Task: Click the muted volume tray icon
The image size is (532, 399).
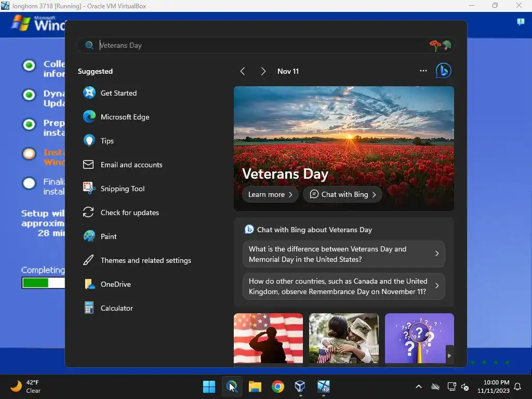Action: tap(465, 387)
